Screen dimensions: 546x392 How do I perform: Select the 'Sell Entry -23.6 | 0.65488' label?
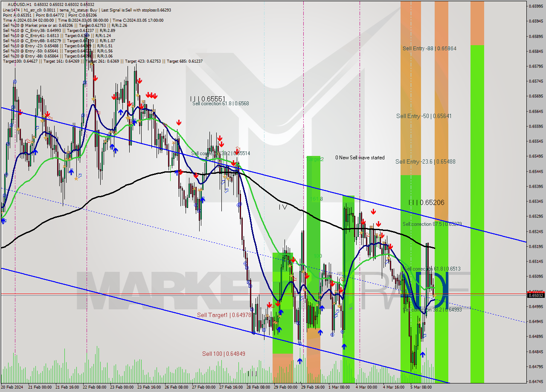(425, 161)
